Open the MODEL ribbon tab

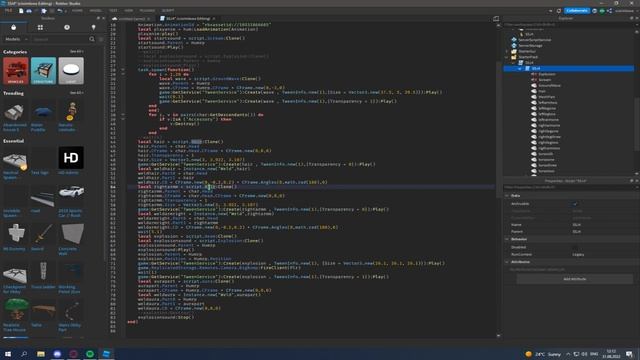[x=96, y=11]
